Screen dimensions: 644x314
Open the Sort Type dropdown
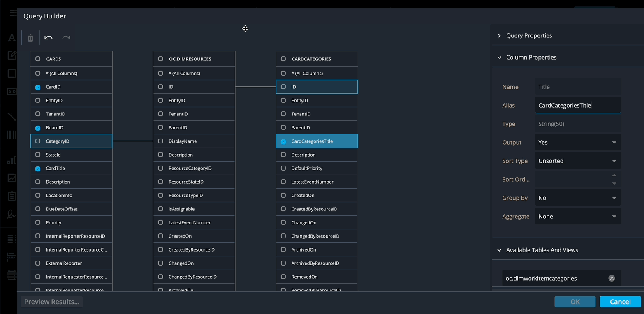(578, 161)
